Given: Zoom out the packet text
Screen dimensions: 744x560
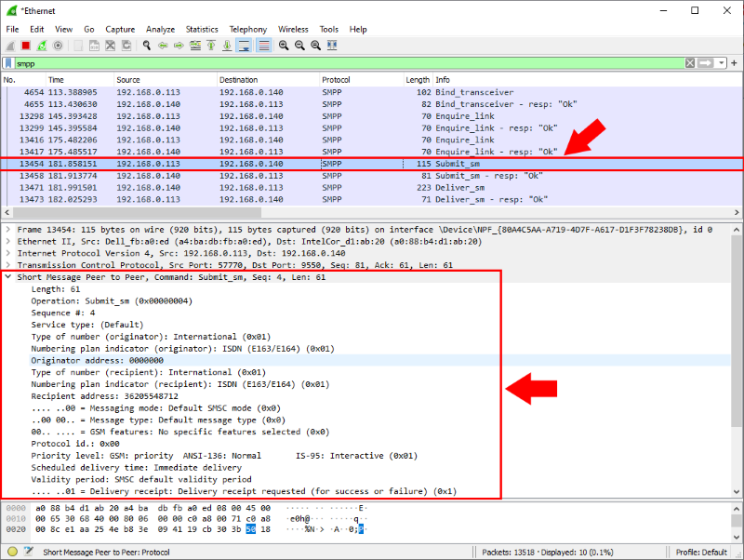Looking at the screenshot, I should 299,46.
